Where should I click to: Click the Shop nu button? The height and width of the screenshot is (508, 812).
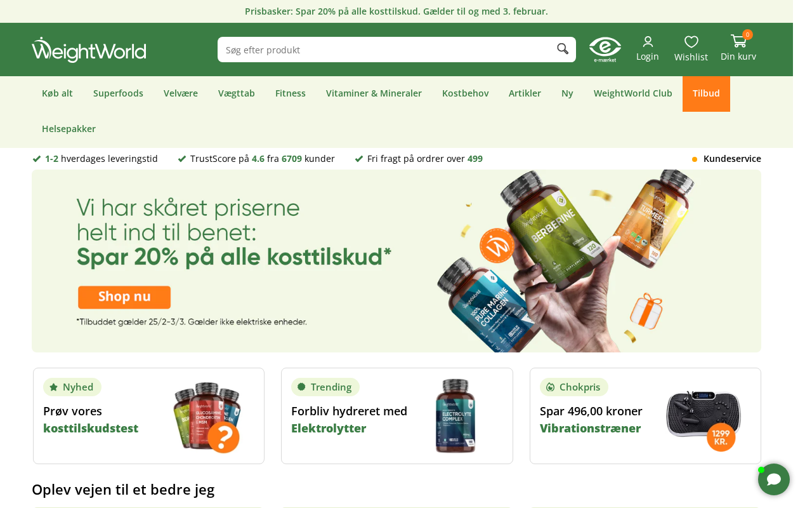[x=124, y=297]
